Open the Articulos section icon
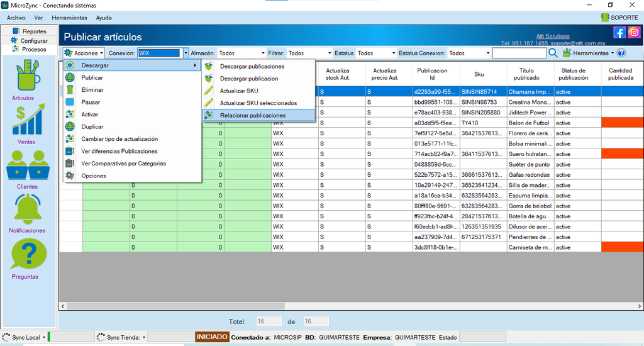The height and width of the screenshot is (346, 644). point(28,75)
